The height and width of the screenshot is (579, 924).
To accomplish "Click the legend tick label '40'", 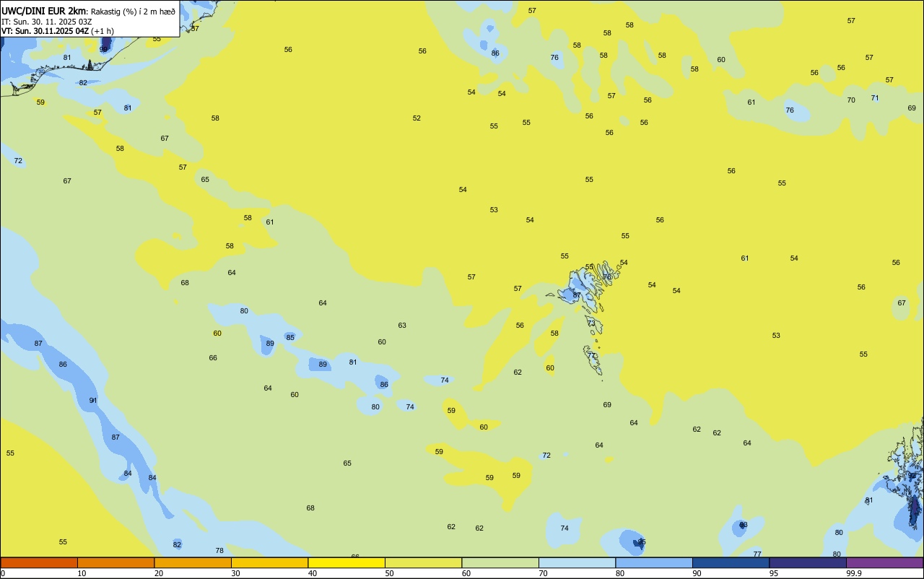I will (313, 573).
